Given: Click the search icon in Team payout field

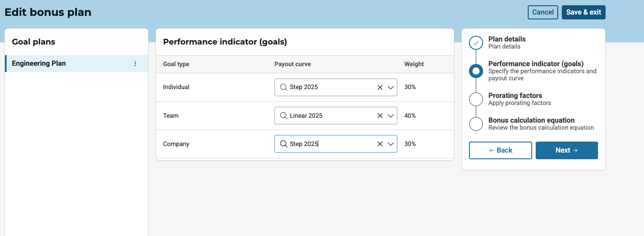Looking at the screenshot, I should 284,116.
